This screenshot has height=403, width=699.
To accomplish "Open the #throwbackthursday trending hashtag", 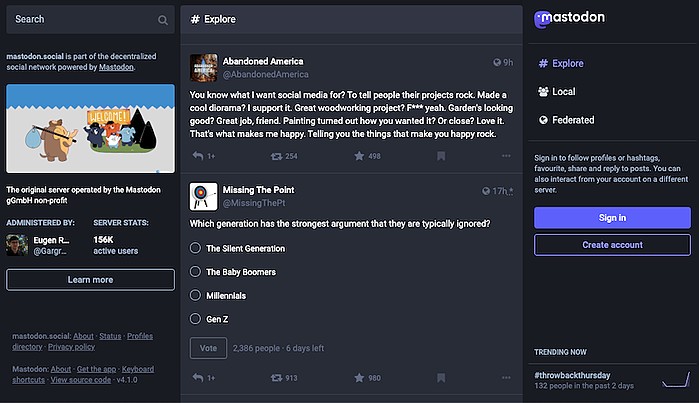I will click(573, 374).
